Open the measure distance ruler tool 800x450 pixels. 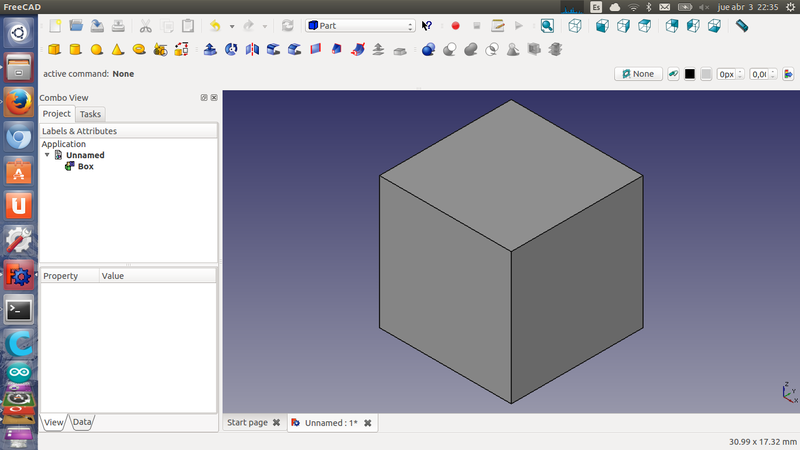pyautogui.click(x=742, y=26)
